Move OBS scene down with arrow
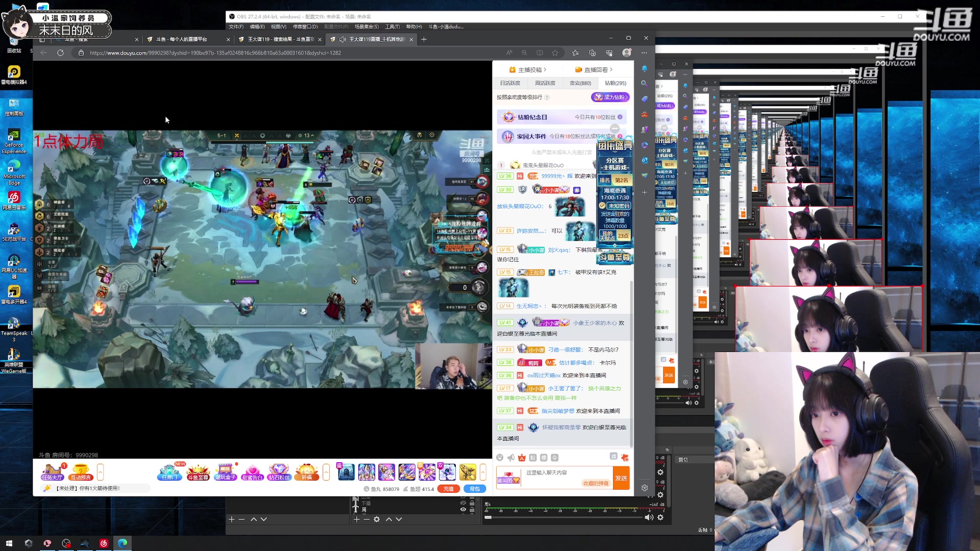Viewport: 980px width, 551px height. click(x=264, y=519)
